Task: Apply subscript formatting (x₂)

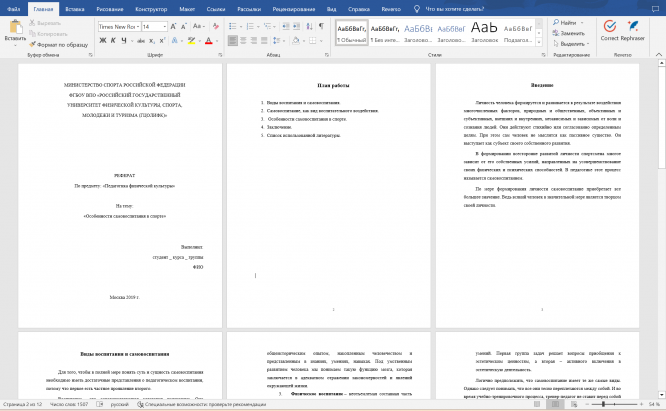Action: [x=152, y=41]
